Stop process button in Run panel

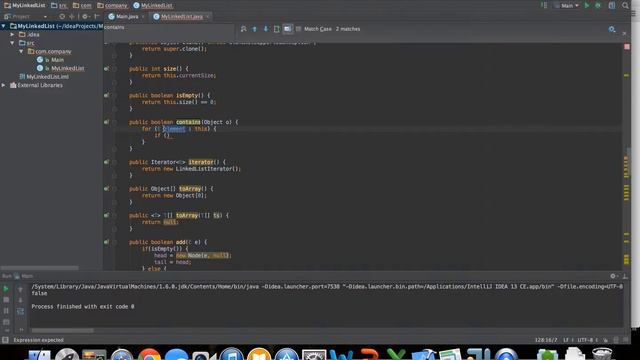(6, 300)
